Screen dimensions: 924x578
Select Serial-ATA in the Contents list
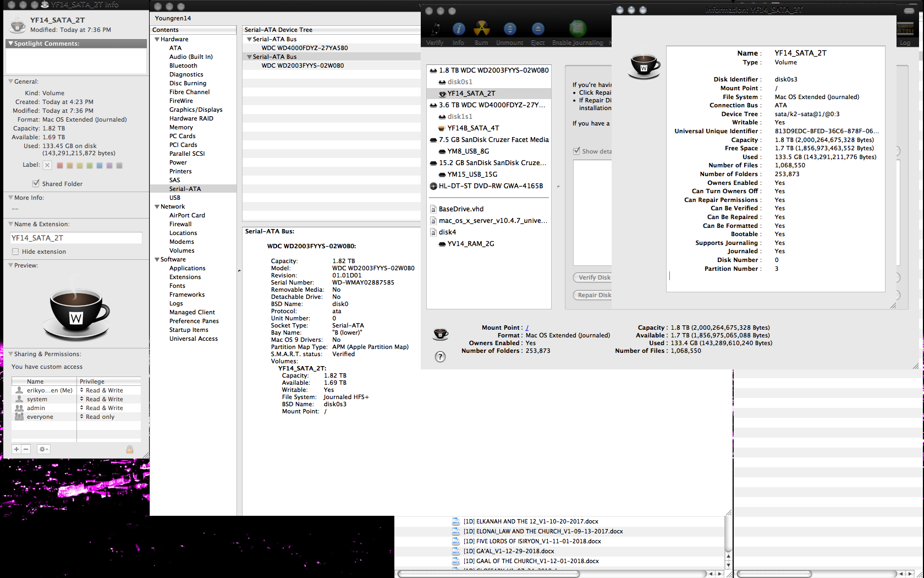coord(194,189)
